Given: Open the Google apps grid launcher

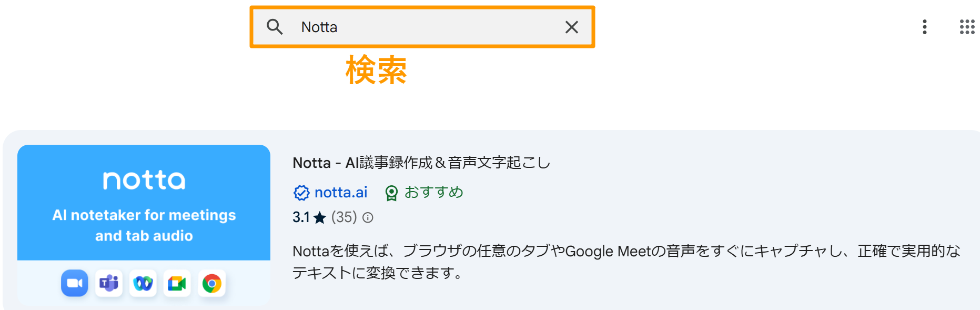Looking at the screenshot, I should click(967, 27).
